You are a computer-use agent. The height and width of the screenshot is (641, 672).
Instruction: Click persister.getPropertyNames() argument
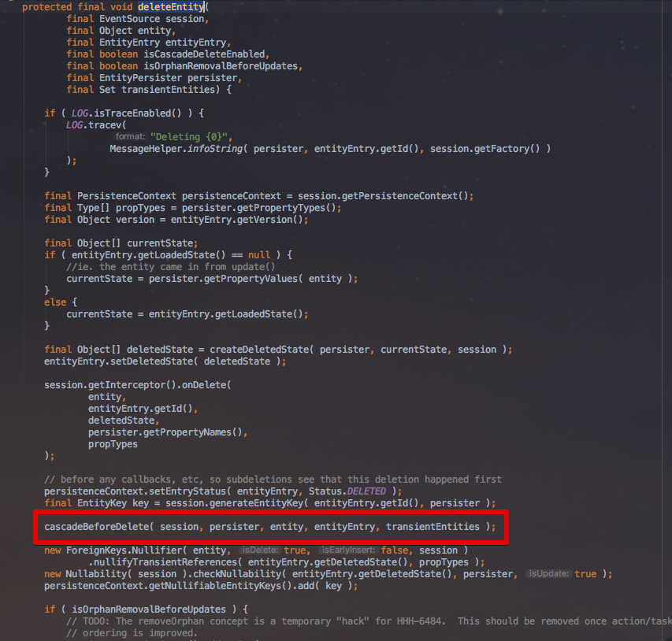click(165, 432)
